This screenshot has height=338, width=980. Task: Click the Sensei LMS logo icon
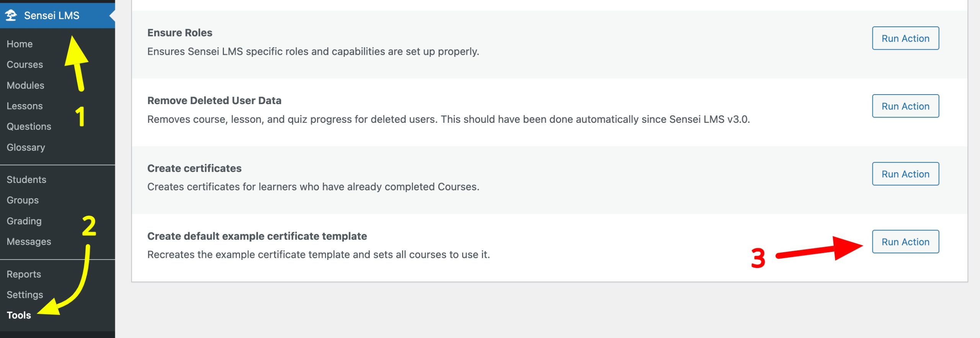click(11, 15)
